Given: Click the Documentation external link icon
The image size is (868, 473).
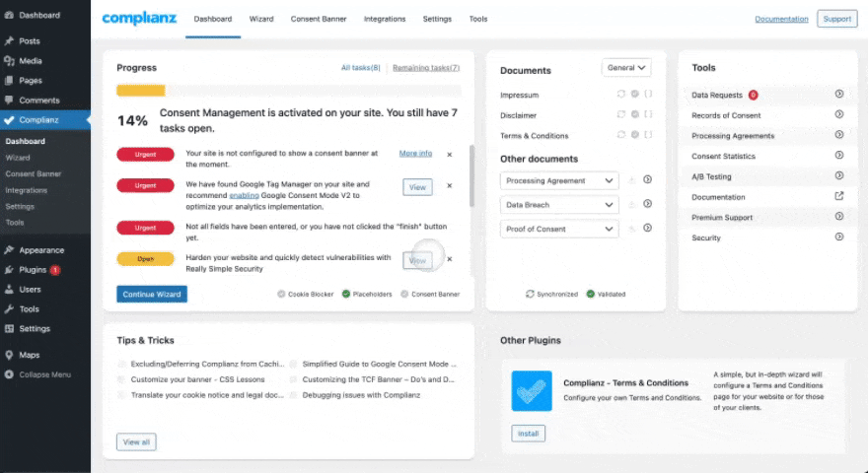Looking at the screenshot, I should pos(838,197).
